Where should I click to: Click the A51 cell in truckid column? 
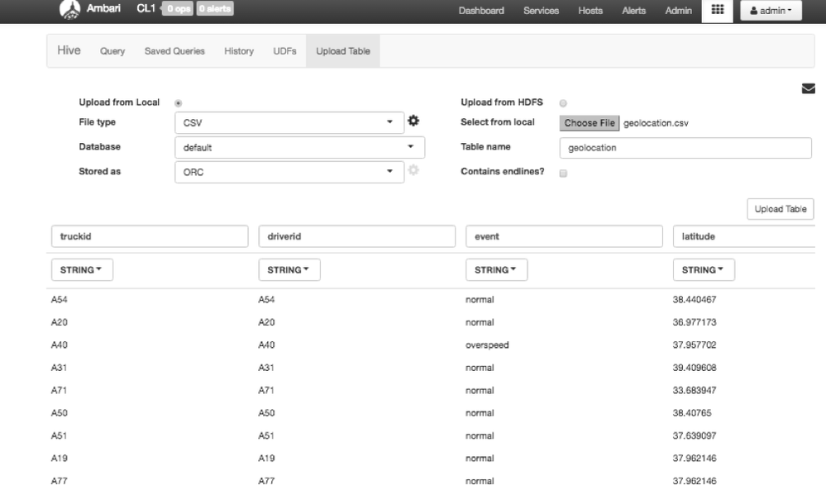59,435
